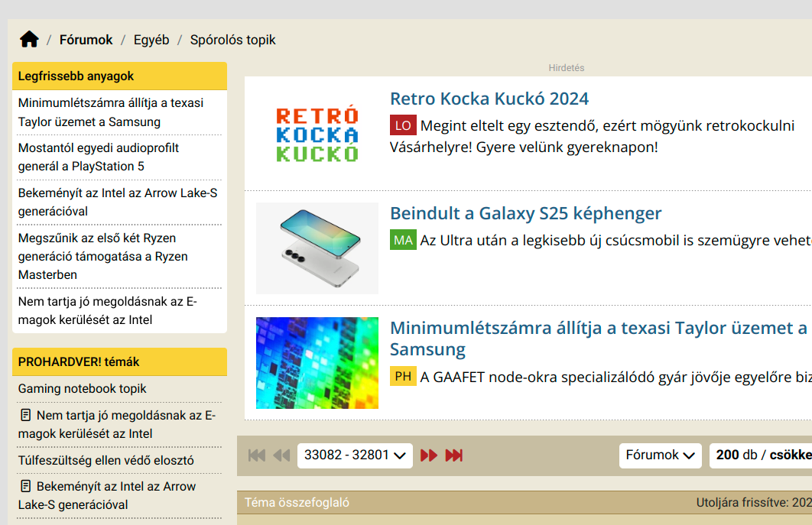Screen dimensions: 812x525
Task: Open Spórolós topik in the breadcrumb
Action: 232,40
